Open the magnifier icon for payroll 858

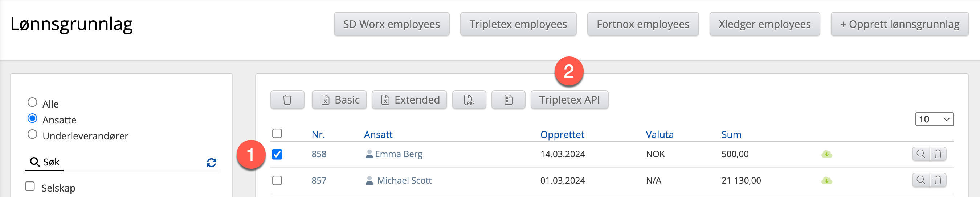[920, 154]
